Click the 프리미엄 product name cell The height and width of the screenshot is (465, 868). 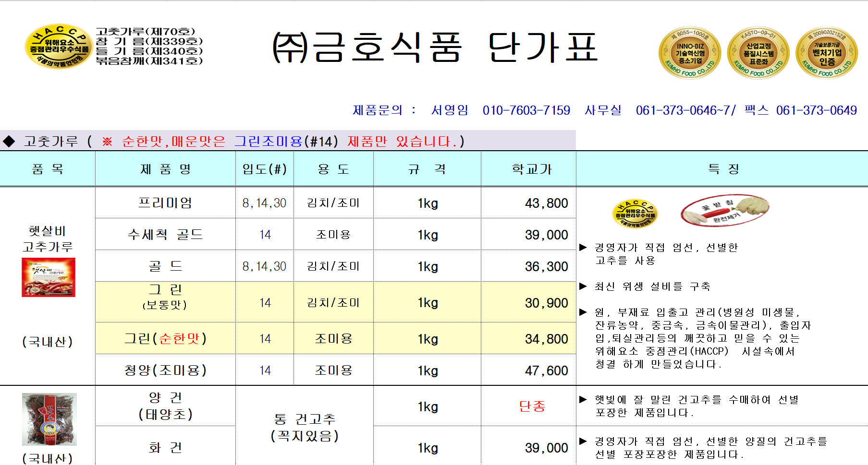(165, 203)
